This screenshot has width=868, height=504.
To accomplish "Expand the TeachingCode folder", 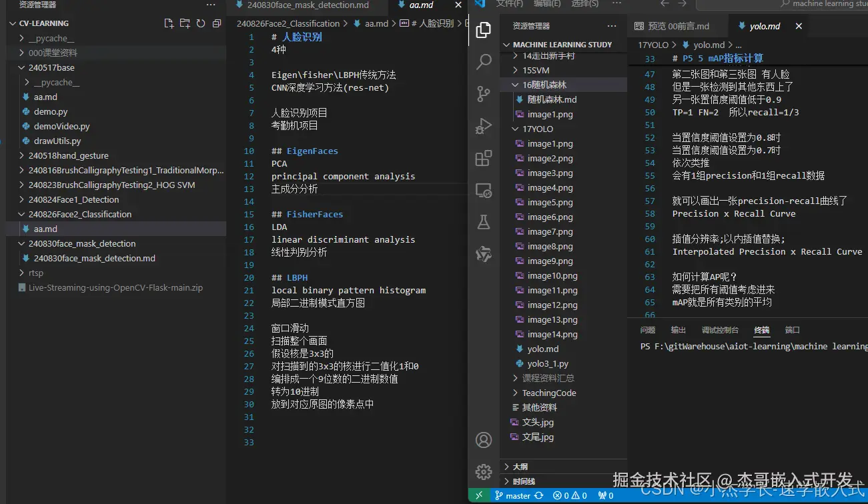I will click(x=546, y=393).
